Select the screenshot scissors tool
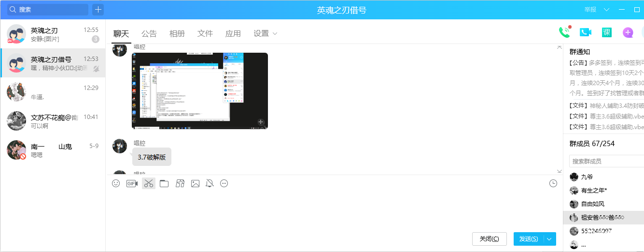 [148, 183]
